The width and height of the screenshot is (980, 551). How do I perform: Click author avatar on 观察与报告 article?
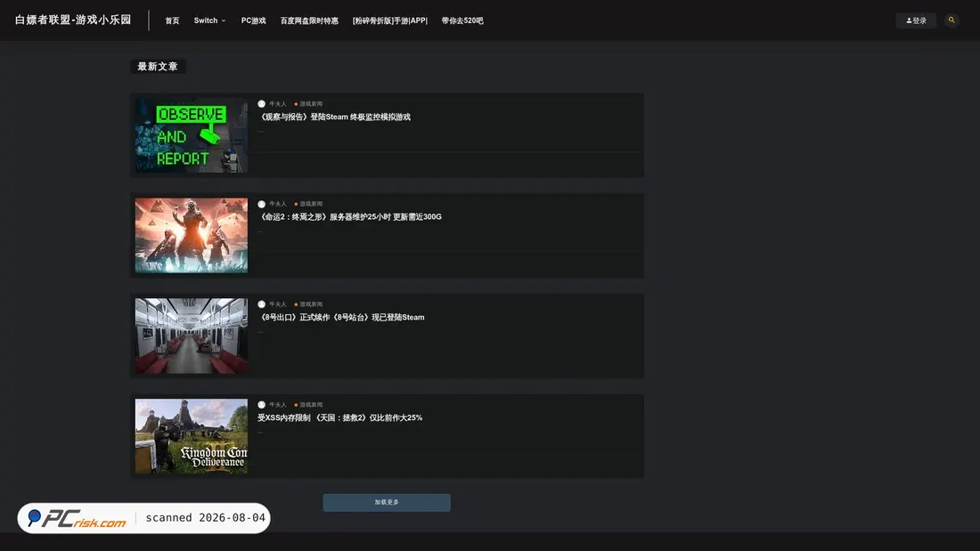point(261,104)
